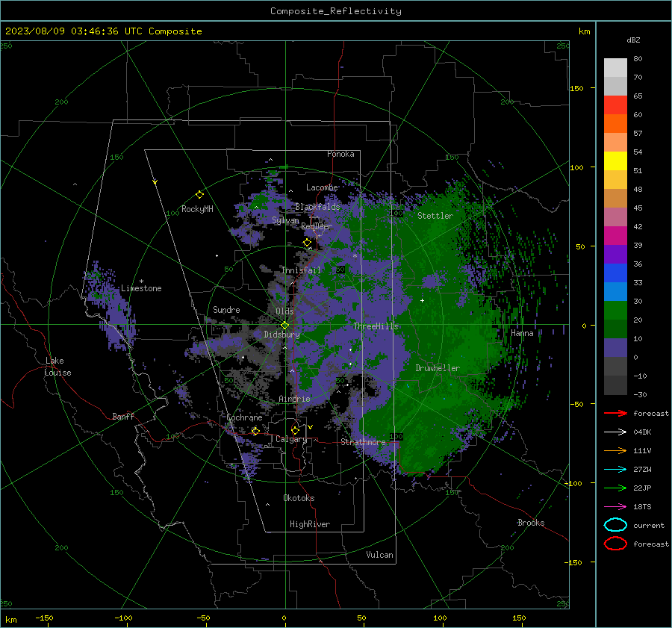Click the RedDeer city label
Viewport: 672px width, 628px height.
[317, 226]
